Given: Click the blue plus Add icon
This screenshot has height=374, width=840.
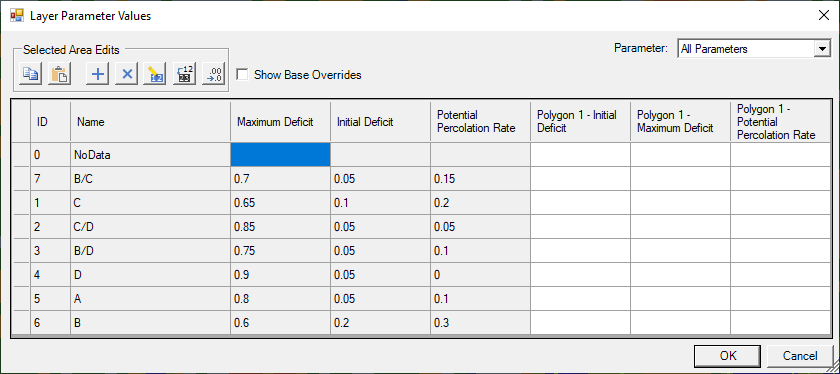Looking at the screenshot, I should pyautogui.click(x=98, y=74).
